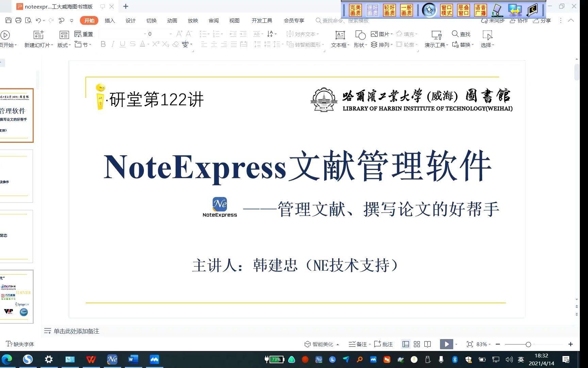Image resolution: width=588 pixels, height=368 pixels.
Task: Open the 83% zoom level dropdown
Action: [x=484, y=344]
